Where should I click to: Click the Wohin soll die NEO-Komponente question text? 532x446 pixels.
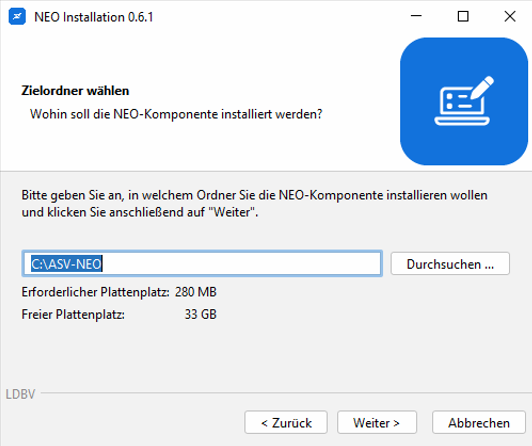click(176, 114)
